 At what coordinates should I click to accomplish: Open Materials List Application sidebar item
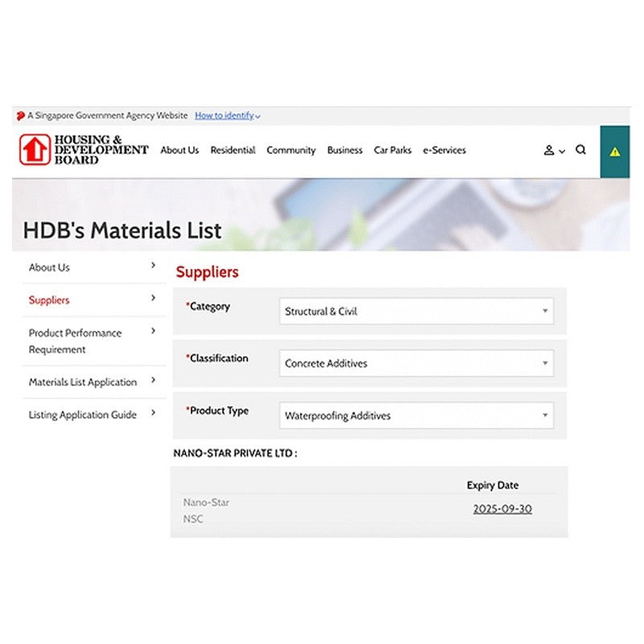coord(83,382)
